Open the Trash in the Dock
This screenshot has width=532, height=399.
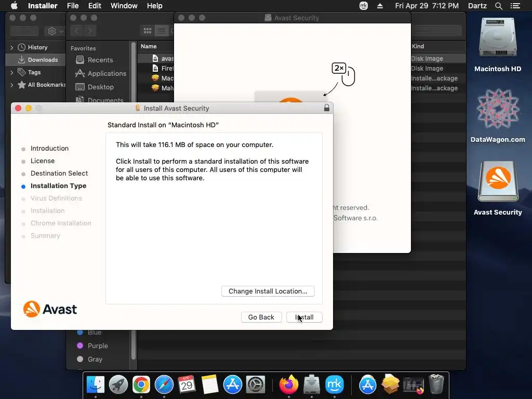[436, 384]
